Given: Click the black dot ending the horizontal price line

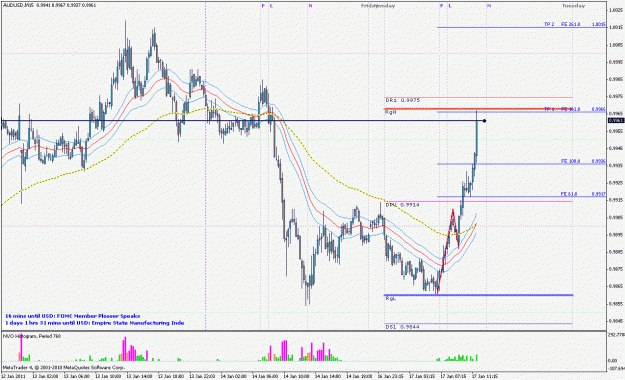Looking at the screenshot, I should click(484, 120).
